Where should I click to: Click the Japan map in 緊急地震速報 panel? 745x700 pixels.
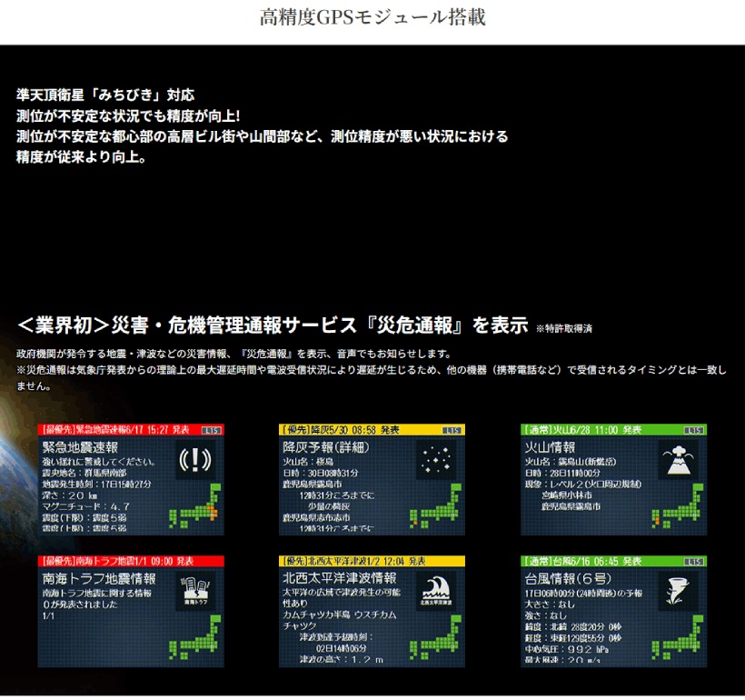coord(200,511)
